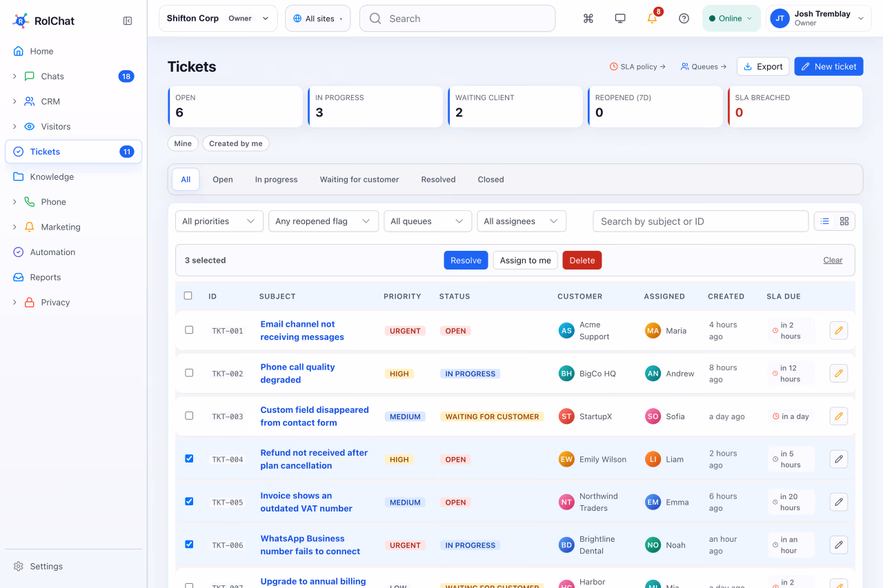Image resolution: width=883 pixels, height=588 pixels.
Task: Open the command palette icon
Action: point(588,19)
